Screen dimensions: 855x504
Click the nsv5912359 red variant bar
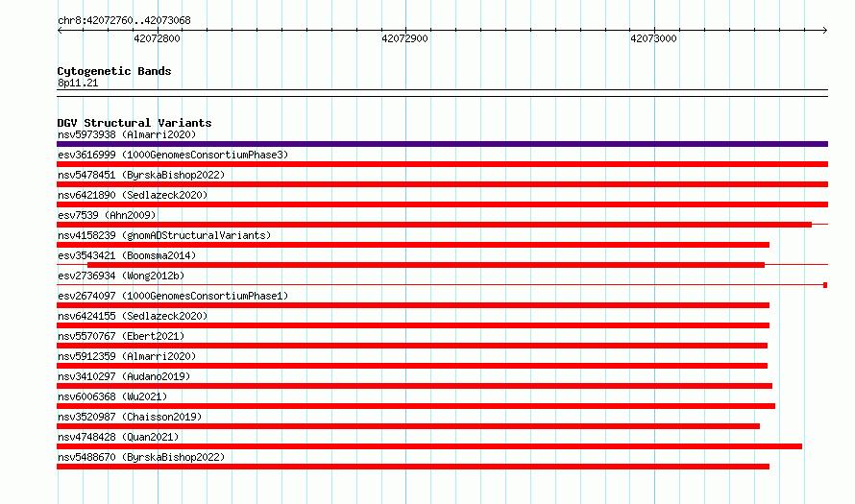pos(412,366)
